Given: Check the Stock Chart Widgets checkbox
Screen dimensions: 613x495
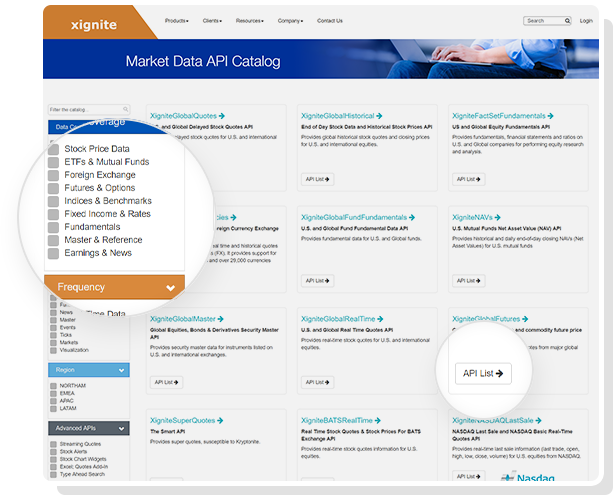Looking at the screenshot, I should pyautogui.click(x=53, y=459).
